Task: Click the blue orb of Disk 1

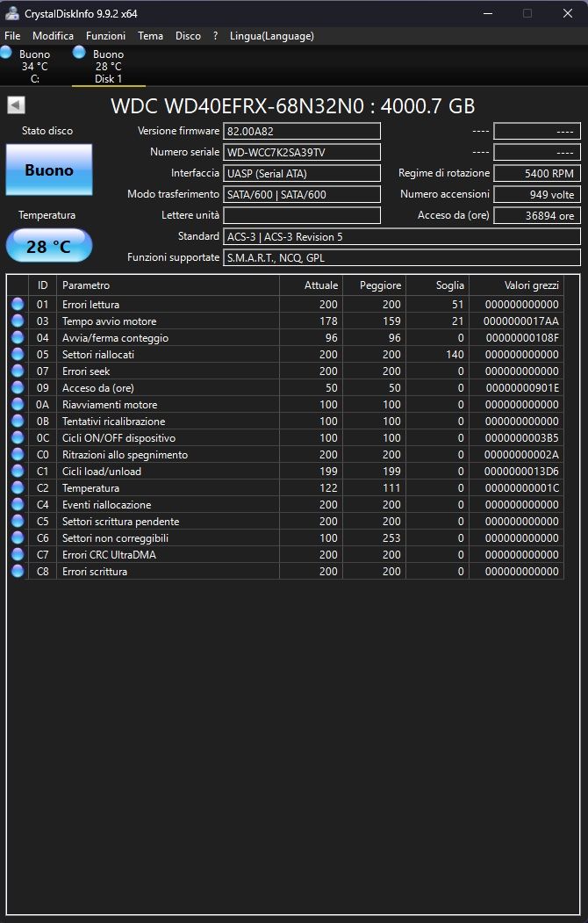Action: click(x=79, y=53)
